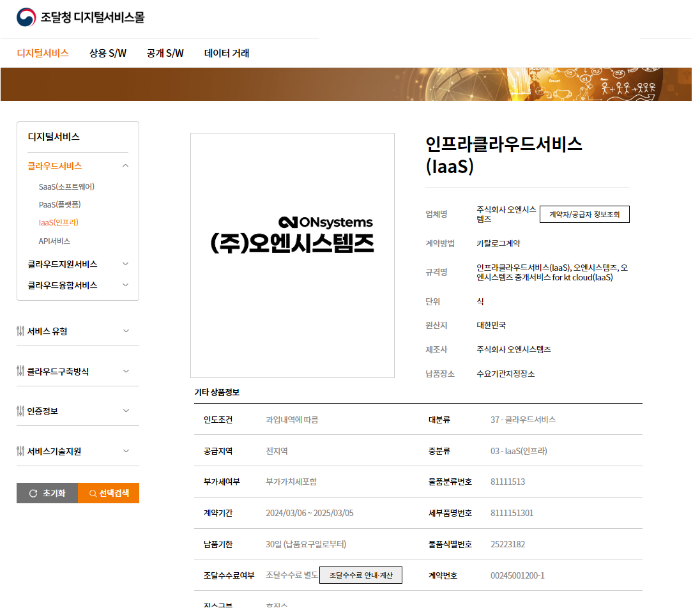Collapse the 클라우드서비스 section chevron
700x608 pixels.
point(125,165)
